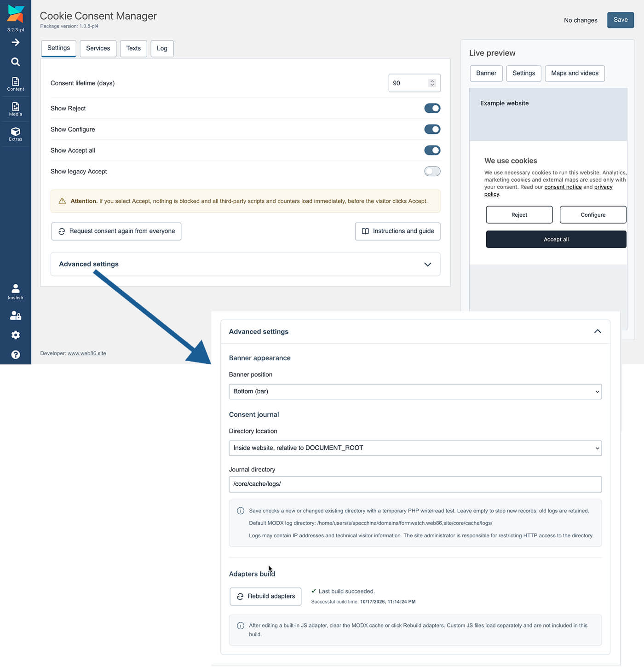Focus the Journal directory input field
The width and height of the screenshot is (644, 667).
[x=415, y=484]
